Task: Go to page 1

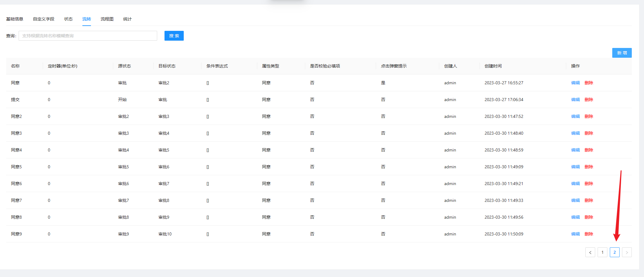Action: [602, 252]
